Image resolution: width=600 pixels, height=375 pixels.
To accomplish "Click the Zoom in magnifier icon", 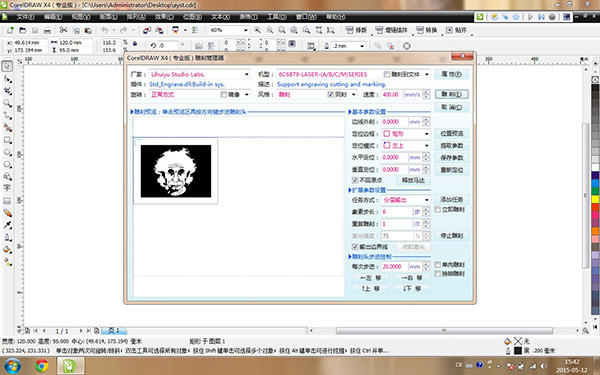I will 258,30.
